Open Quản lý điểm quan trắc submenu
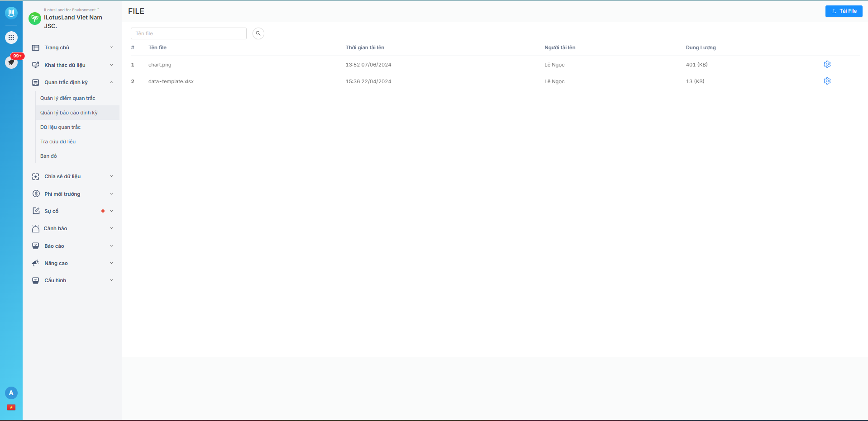This screenshot has height=421, width=868. (68, 98)
